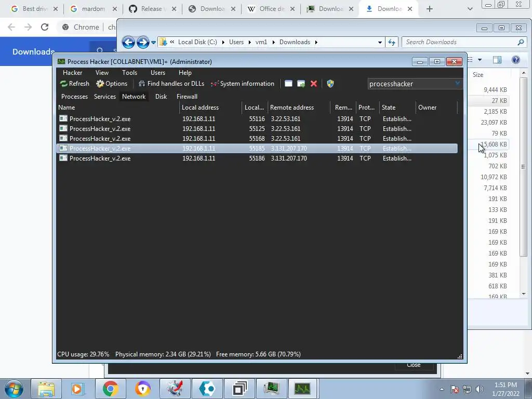
Task: Sort by the Owner column header
Action: coord(436,107)
